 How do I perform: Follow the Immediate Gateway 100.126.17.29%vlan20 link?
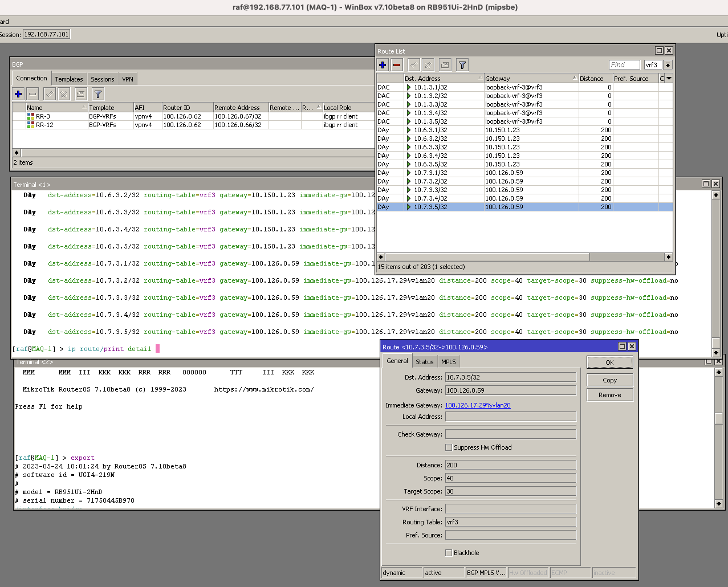coord(478,405)
